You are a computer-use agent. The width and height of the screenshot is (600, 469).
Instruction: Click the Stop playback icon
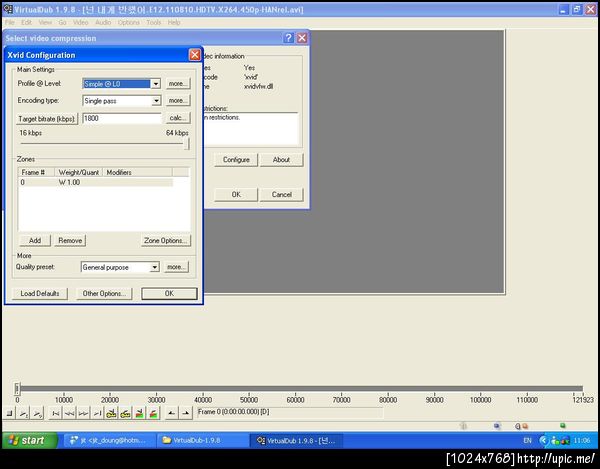point(10,413)
